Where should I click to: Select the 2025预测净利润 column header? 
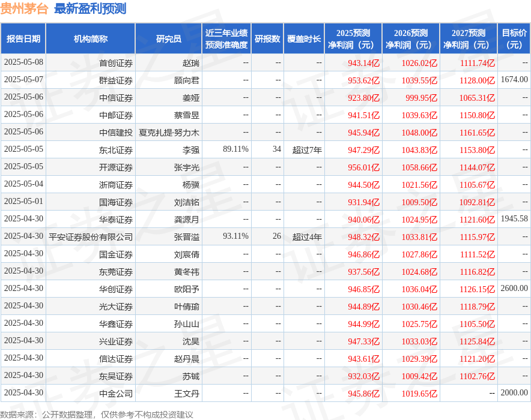pyautogui.click(x=353, y=38)
